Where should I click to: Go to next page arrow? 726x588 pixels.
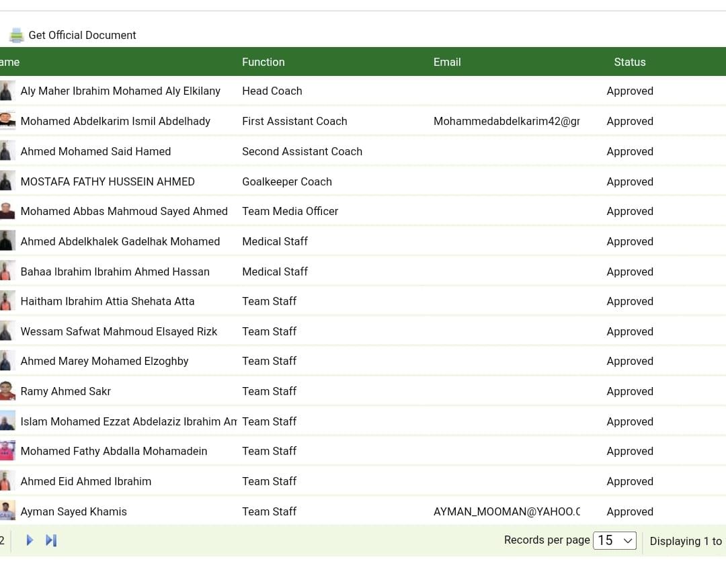point(30,540)
